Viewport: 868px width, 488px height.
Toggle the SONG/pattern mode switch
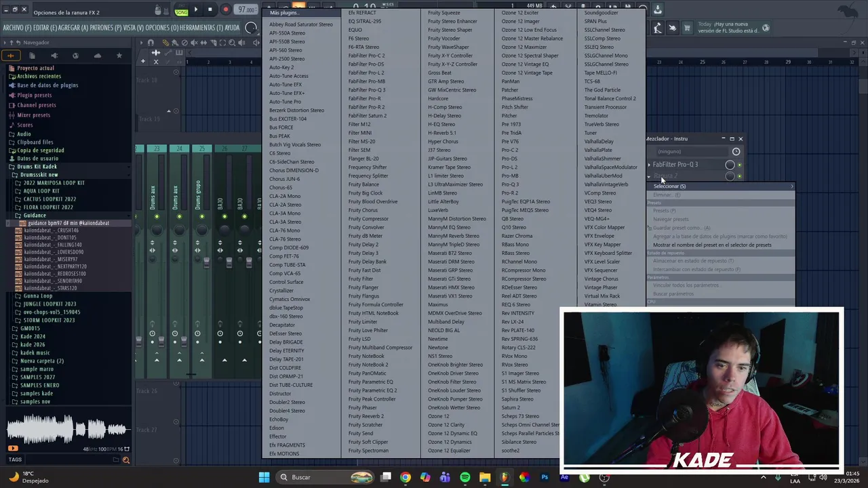181,11
